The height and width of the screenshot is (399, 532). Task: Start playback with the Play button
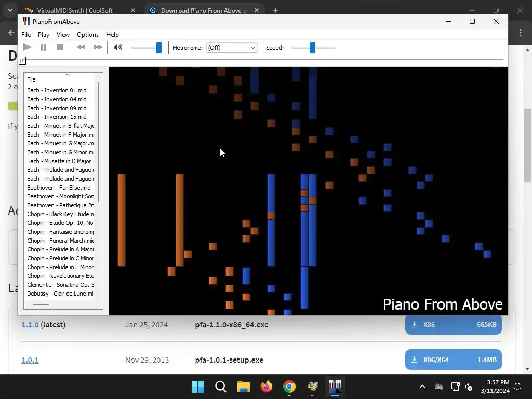(x=27, y=47)
